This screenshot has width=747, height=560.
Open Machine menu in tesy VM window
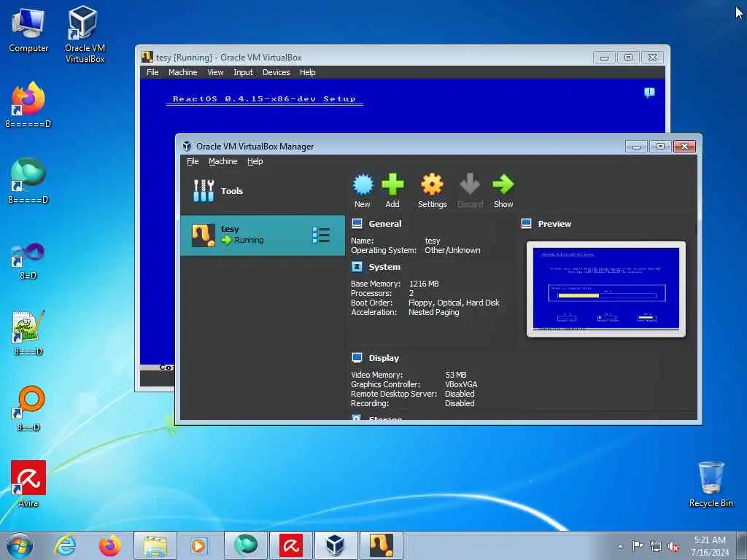pos(182,72)
